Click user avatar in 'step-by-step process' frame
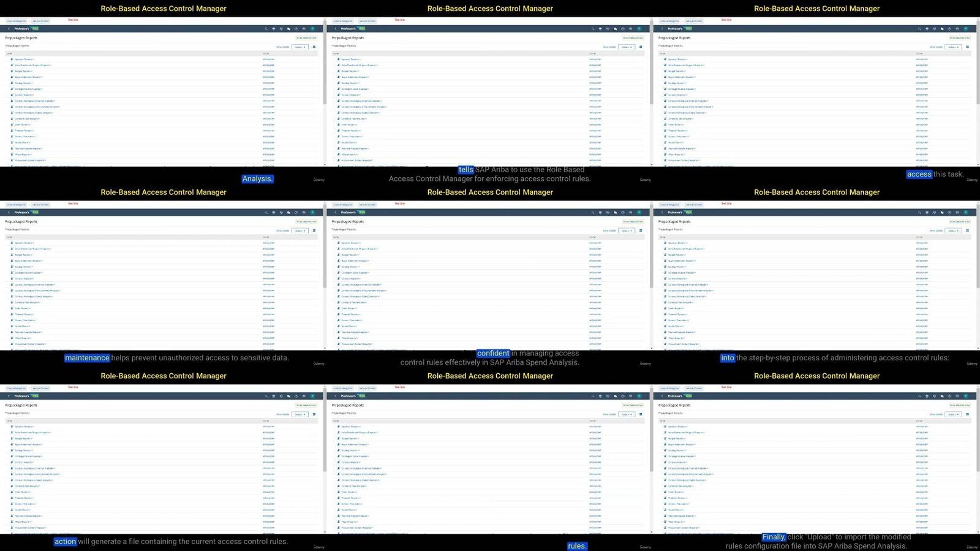Image resolution: width=980 pixels, height=551 pixels. pos(966,213)
